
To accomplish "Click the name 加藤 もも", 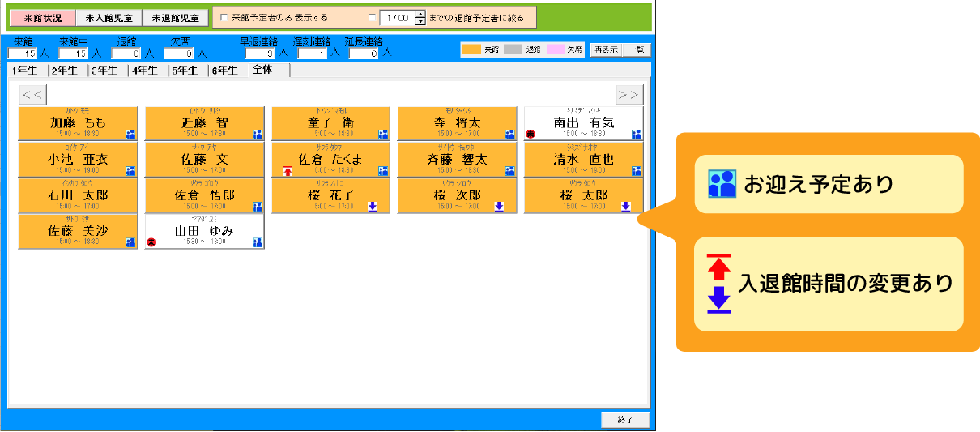I will (78, 122).
